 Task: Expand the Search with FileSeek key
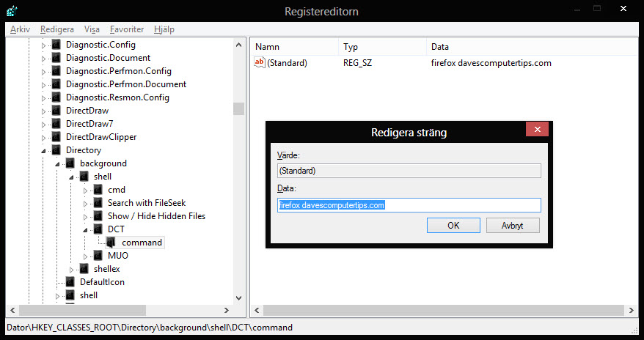pyautogui.click(x=85, y=204)
